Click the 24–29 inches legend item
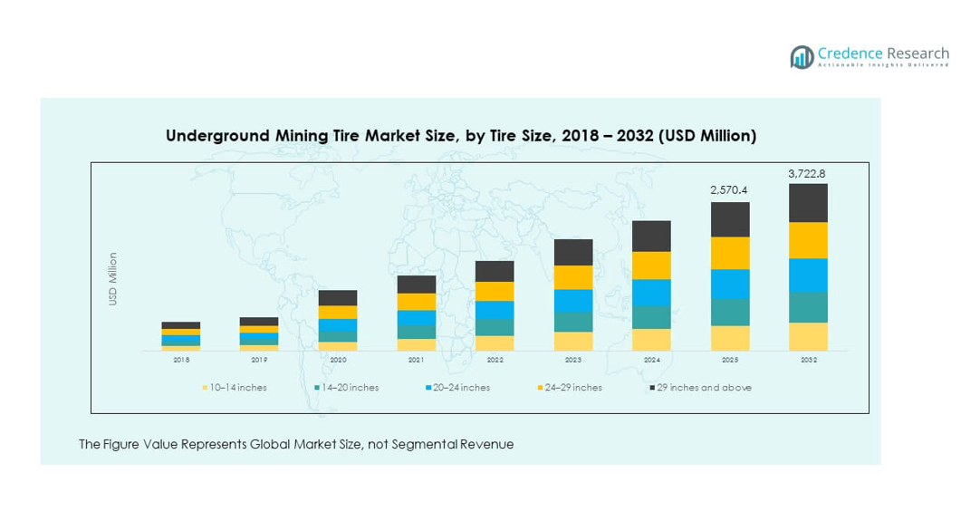This screenshot has height=531, width=980. pos(570,388)
